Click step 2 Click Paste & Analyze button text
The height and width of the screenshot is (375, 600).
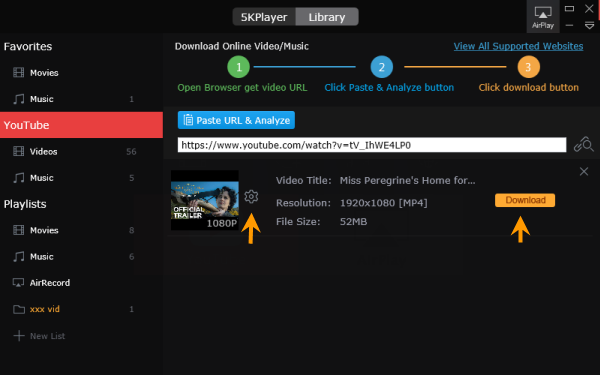point(389,88)
